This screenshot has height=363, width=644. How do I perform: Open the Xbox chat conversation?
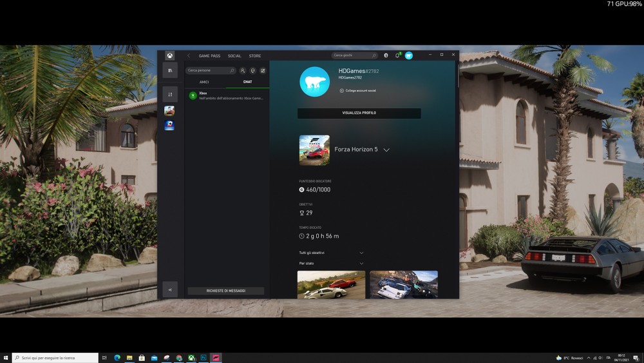[x=227, y=96]
